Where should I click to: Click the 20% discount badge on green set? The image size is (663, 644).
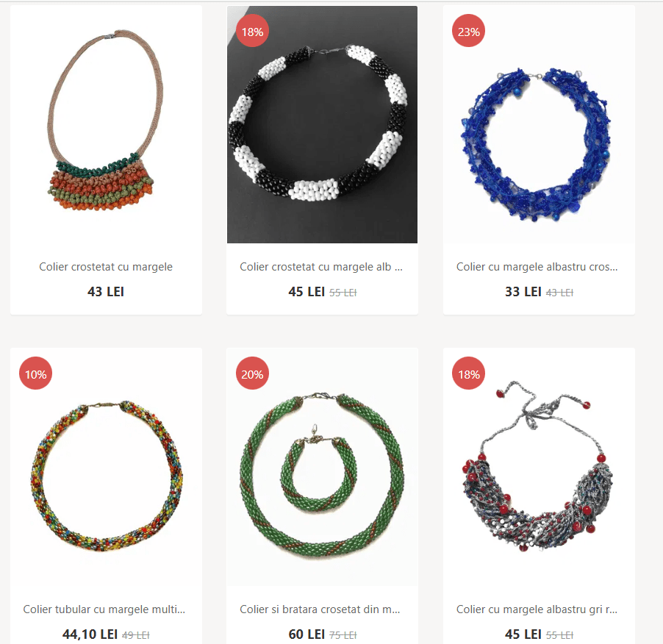click(x=252, y=373)
